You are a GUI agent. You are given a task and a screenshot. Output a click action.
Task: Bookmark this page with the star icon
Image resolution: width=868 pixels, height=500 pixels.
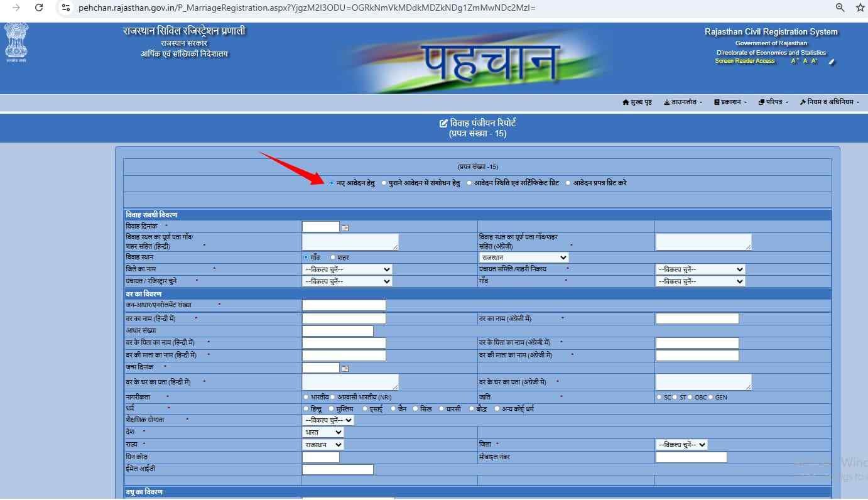[x=860, y=8]
